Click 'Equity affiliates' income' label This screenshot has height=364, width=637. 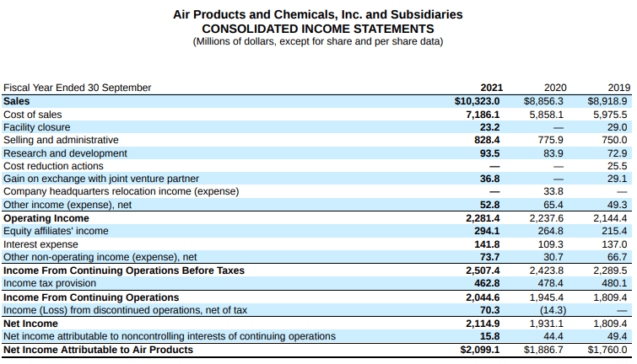click(x=56, y=231)
